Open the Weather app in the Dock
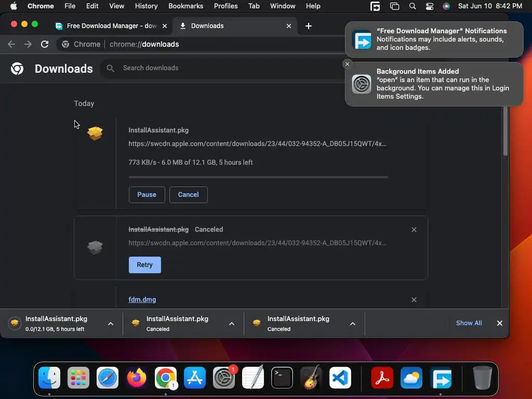This screenshot has width=532, height=399. [x=411, y=378]
